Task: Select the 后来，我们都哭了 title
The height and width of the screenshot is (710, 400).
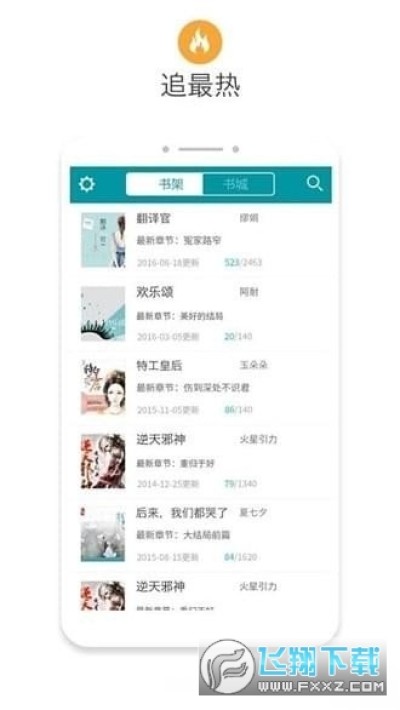Action: click(182, 513)
